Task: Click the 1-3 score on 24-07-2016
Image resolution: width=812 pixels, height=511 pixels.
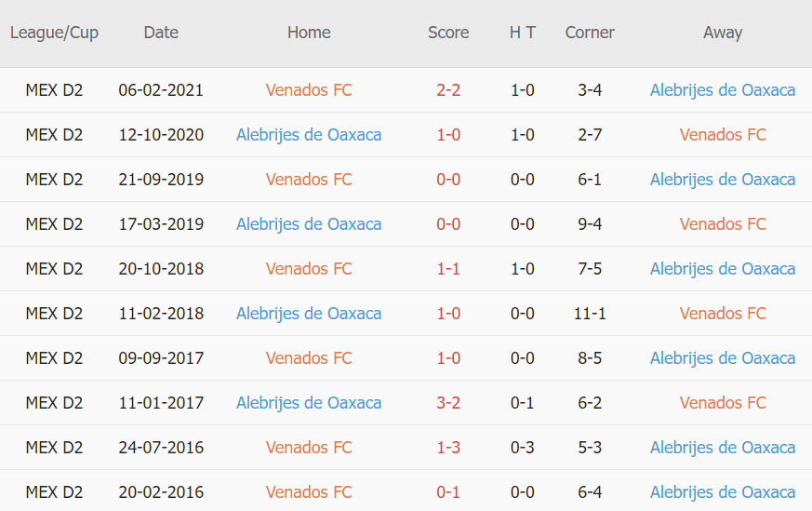Action: click(448, 448)
